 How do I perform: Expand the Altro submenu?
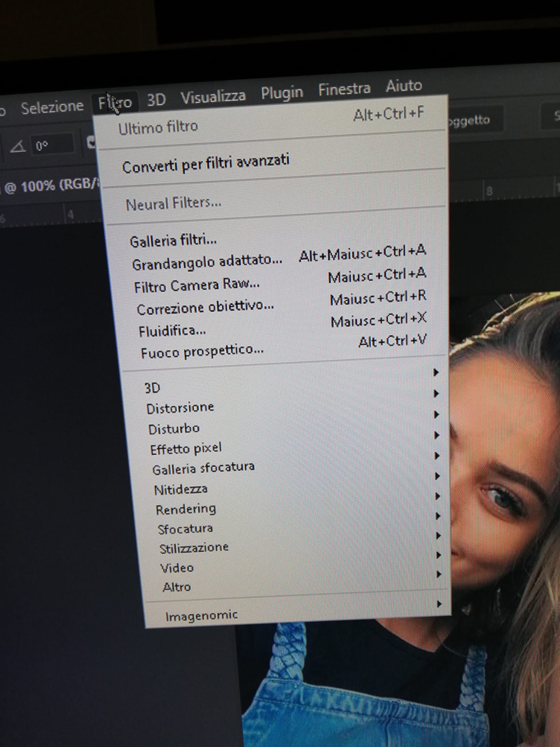(x=303, y=581)
